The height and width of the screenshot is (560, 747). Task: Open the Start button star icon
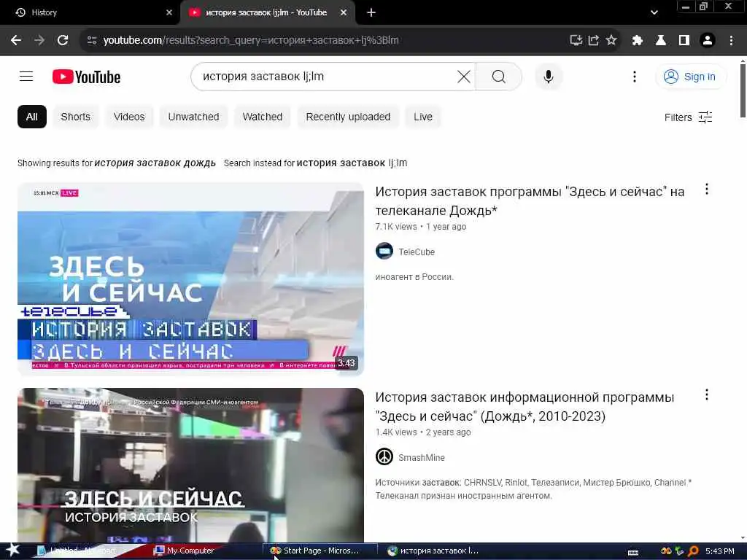12,550
